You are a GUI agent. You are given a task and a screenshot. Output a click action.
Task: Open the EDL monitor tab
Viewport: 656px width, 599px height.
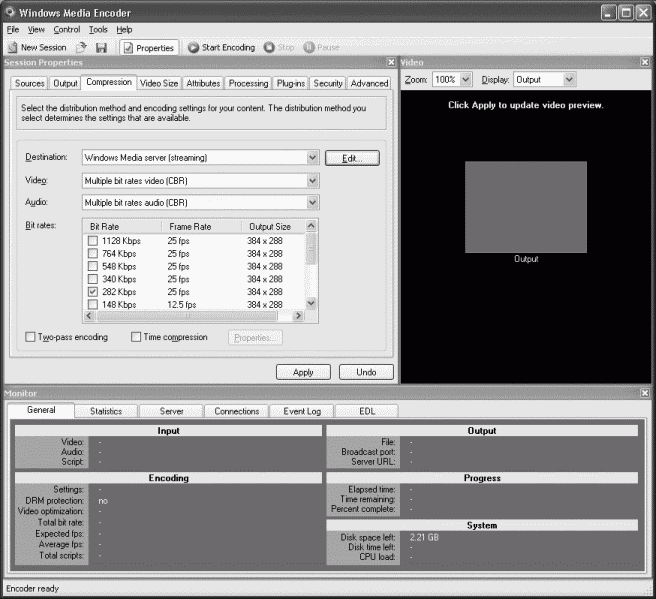click(367, 411)
